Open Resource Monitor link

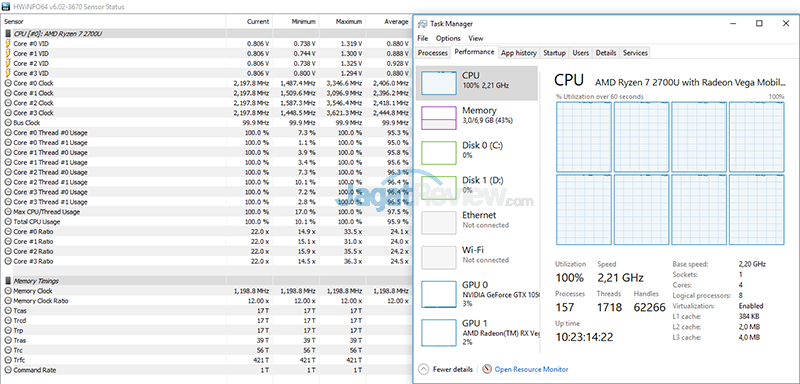tap(531, 369)
